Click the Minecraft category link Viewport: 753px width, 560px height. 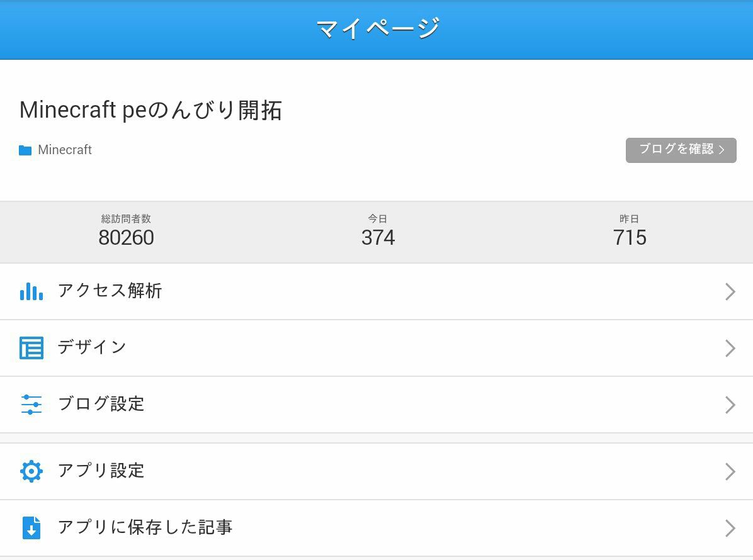[x=65, y=150]
